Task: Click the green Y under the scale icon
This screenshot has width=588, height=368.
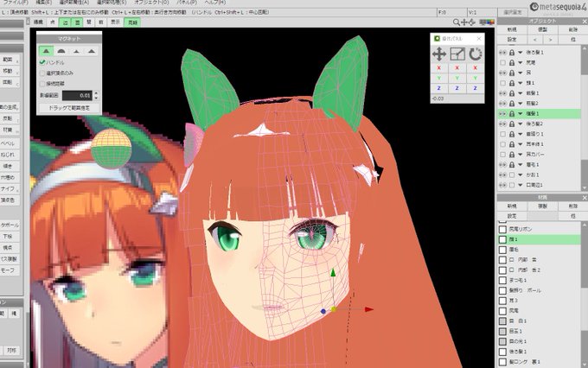Action: point(457,78)
